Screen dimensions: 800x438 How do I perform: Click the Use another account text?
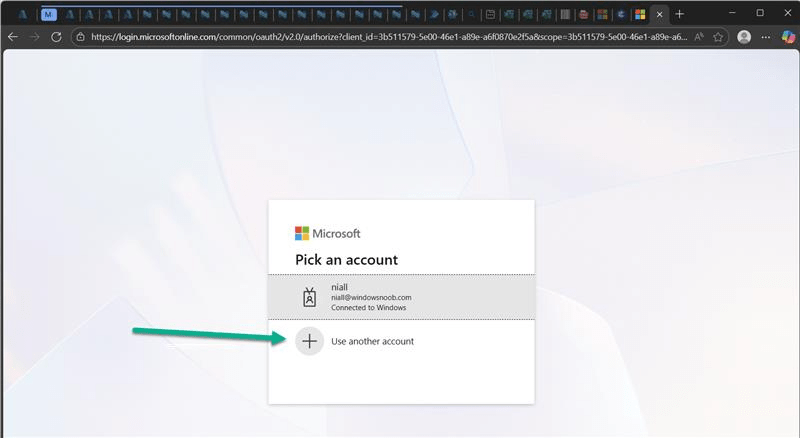(x=372, y=341)
